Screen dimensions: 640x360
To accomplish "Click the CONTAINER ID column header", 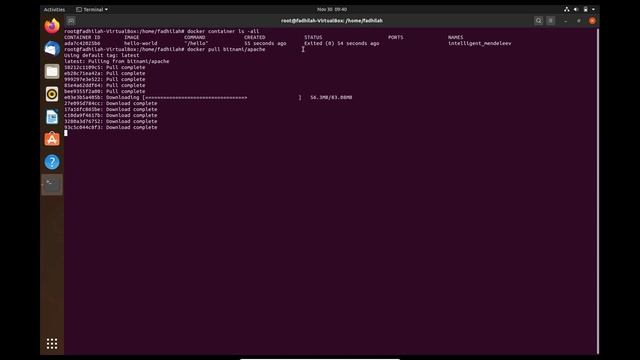I will (x=82, y=37).
